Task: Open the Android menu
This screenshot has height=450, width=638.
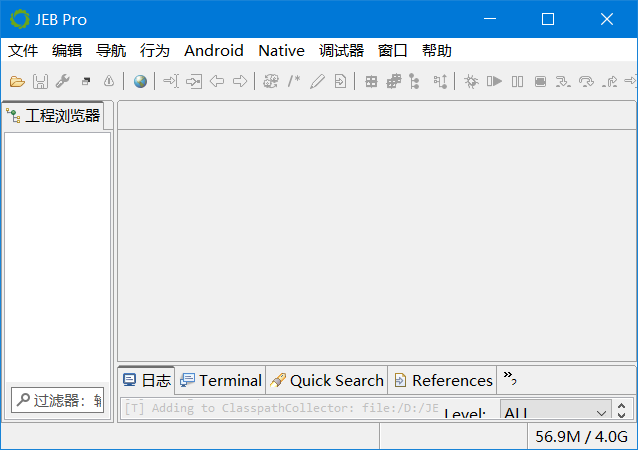Action: click(214, 51)
